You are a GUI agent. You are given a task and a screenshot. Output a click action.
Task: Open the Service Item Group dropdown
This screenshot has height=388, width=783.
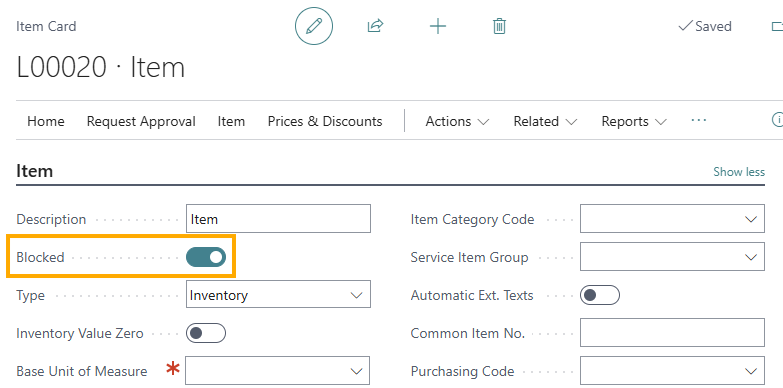click(x=672, y=257)
